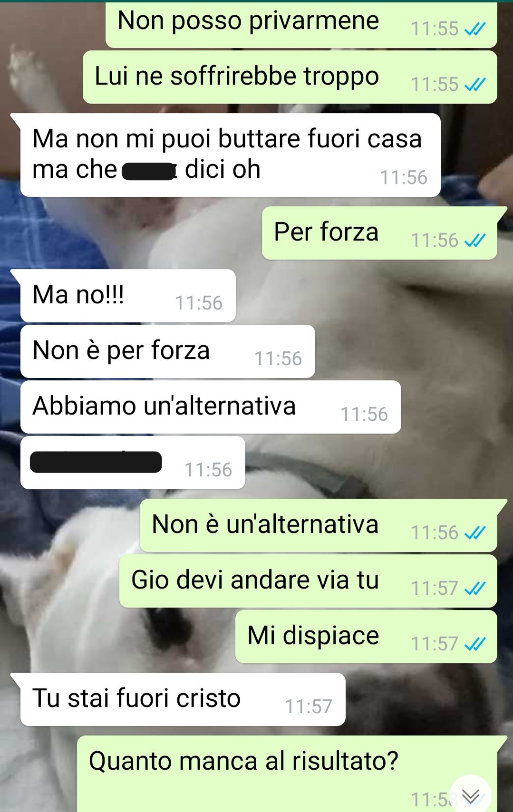Tap read ticks on 'Gio devi andare via tu'
Viewport: 513px width, 812px height.
pyautogui.click(x=475, y=589)
